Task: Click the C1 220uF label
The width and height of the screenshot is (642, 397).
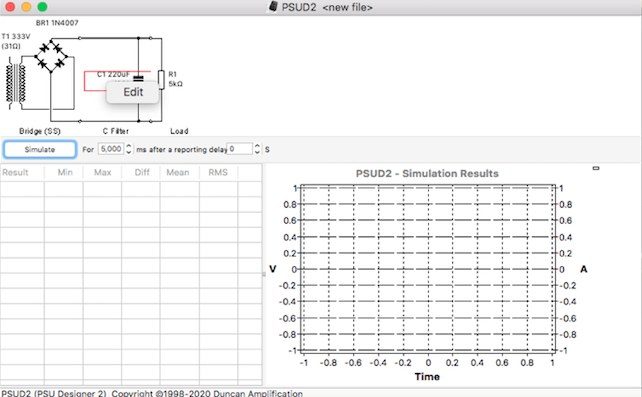Action: (113, 74)
